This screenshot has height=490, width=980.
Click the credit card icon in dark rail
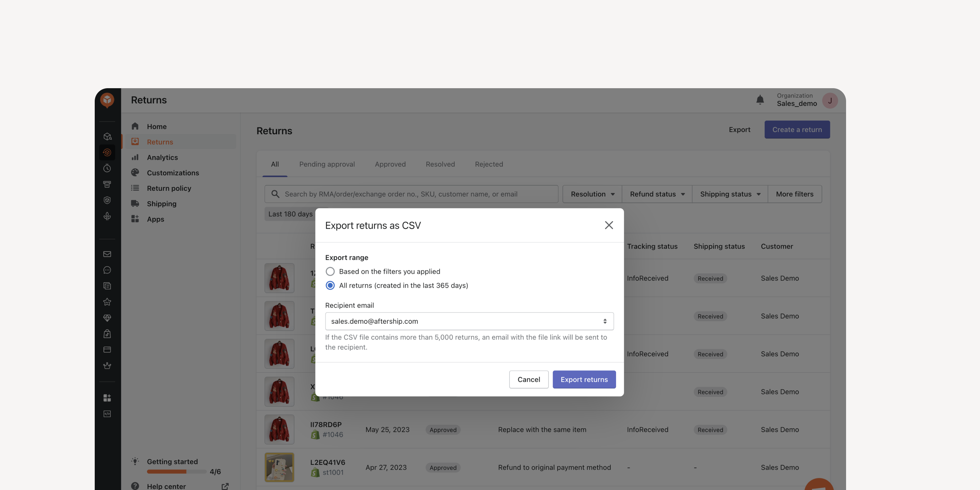(x=107, y=349)
